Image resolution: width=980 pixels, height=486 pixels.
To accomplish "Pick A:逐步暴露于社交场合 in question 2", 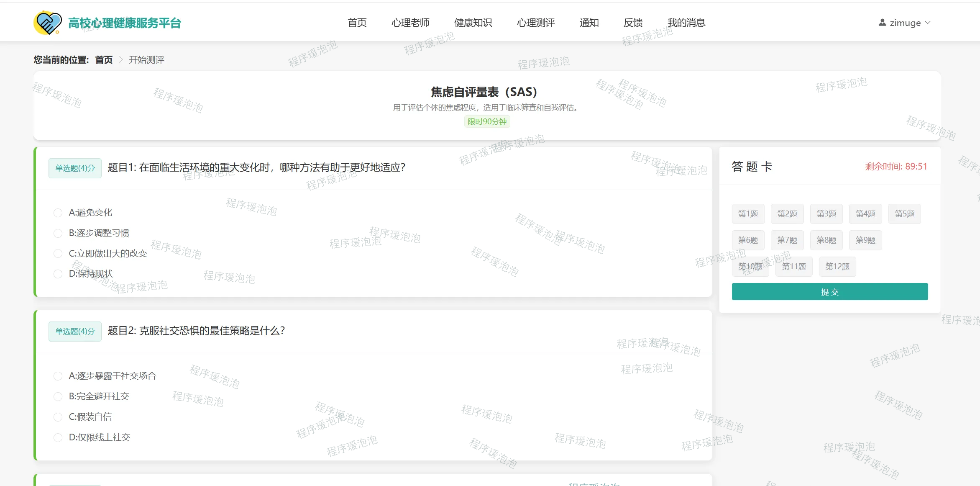I will [x=58, y=376].
